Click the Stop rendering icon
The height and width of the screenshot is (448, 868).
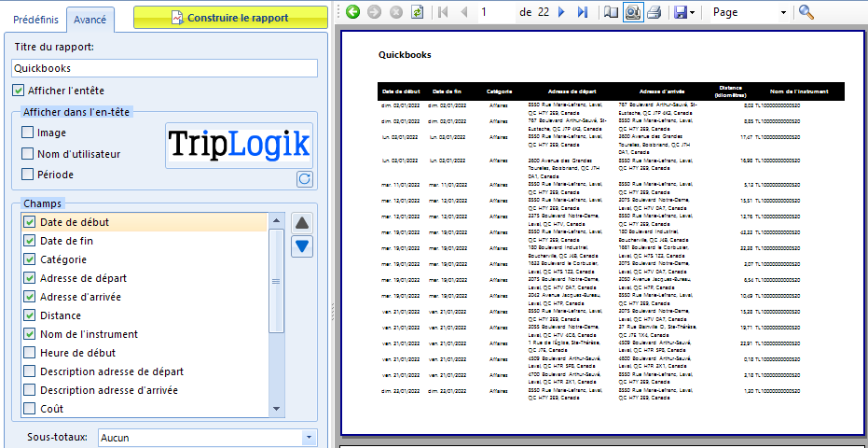(396, 12)
